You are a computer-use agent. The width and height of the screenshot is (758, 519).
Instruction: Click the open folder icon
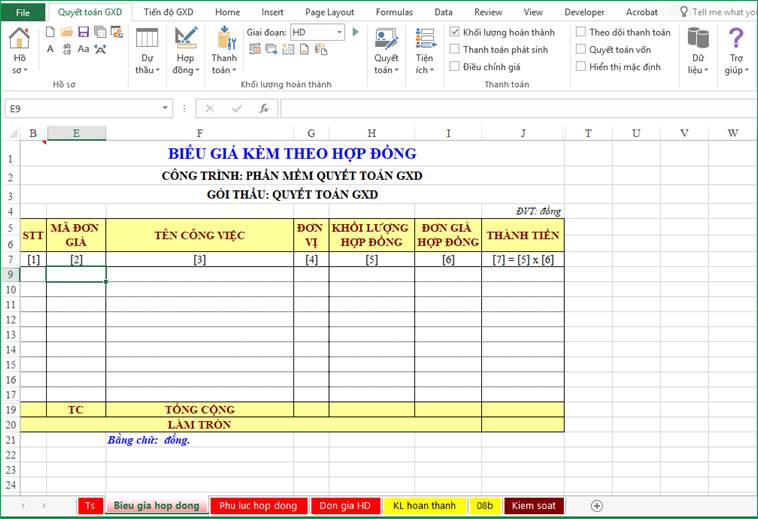66,32
